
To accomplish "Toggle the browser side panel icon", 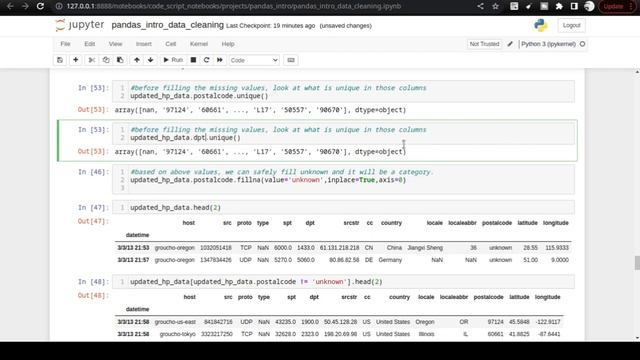I will (x=574, y=6).
